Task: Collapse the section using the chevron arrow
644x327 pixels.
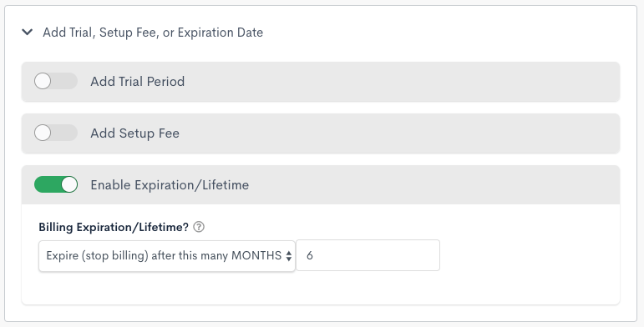Action: (x=27, y=32)
